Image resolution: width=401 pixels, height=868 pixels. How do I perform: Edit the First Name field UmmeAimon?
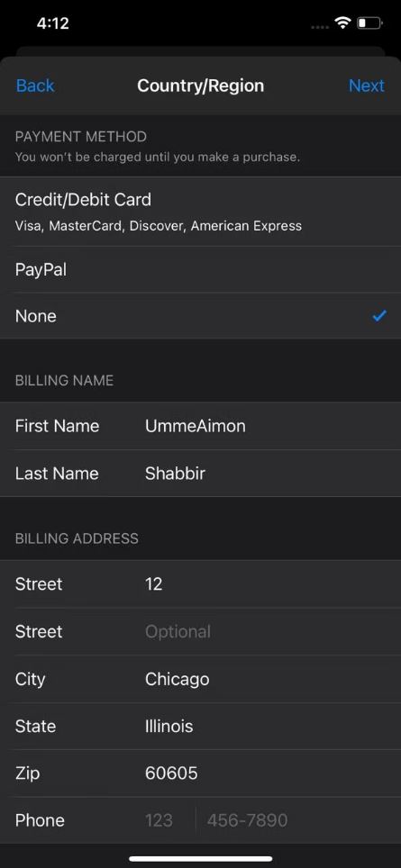(200, 426)
